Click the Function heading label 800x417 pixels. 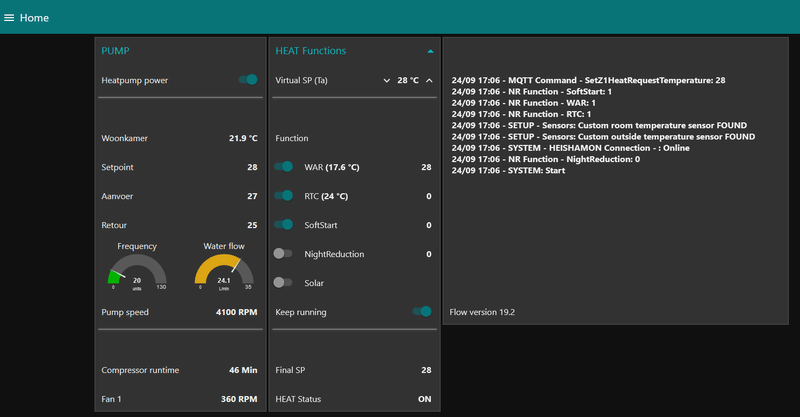292,138
